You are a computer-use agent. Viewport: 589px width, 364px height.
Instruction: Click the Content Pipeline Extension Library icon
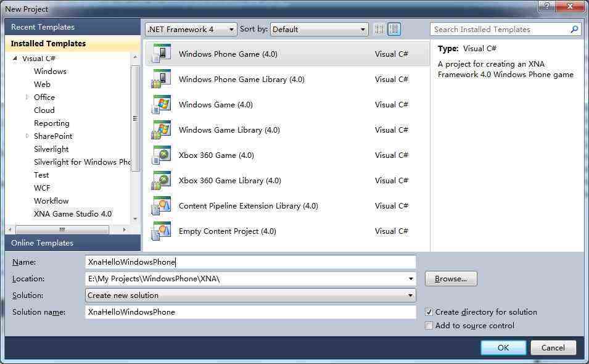point(161,206)
